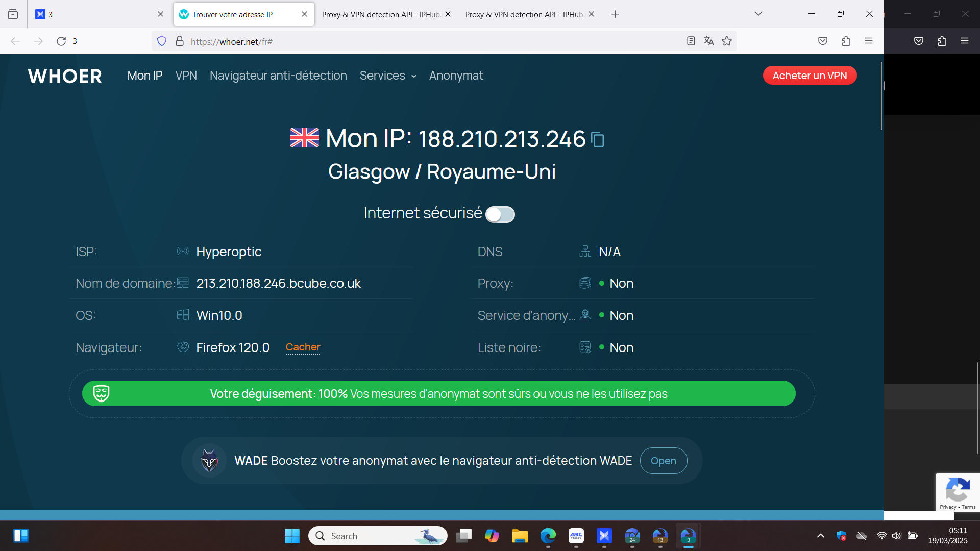The width and height of the screenshot is (980, 551).
Task: Open the Mon IP nav item
Action: (x=145, y=76)
